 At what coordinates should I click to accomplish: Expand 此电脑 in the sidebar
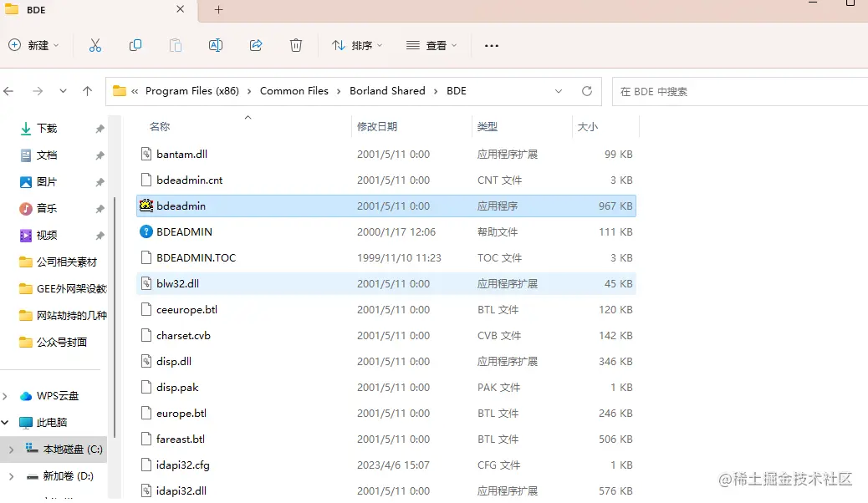pos(7,422)
